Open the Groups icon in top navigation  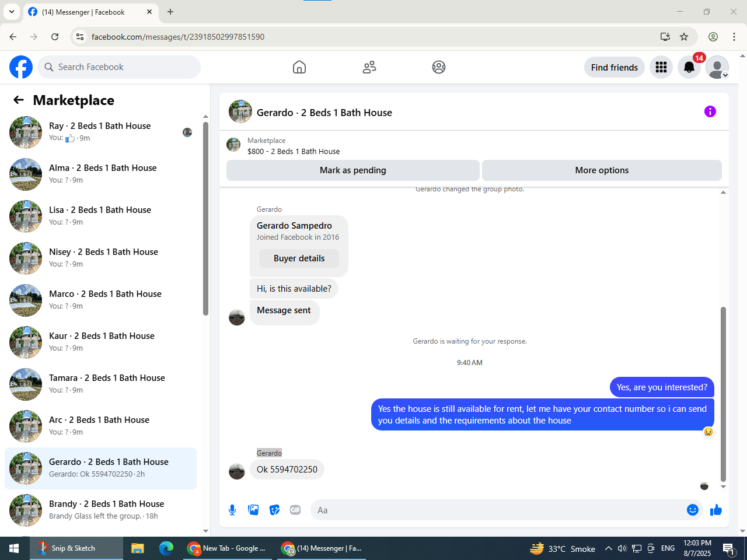click(439, 67)
